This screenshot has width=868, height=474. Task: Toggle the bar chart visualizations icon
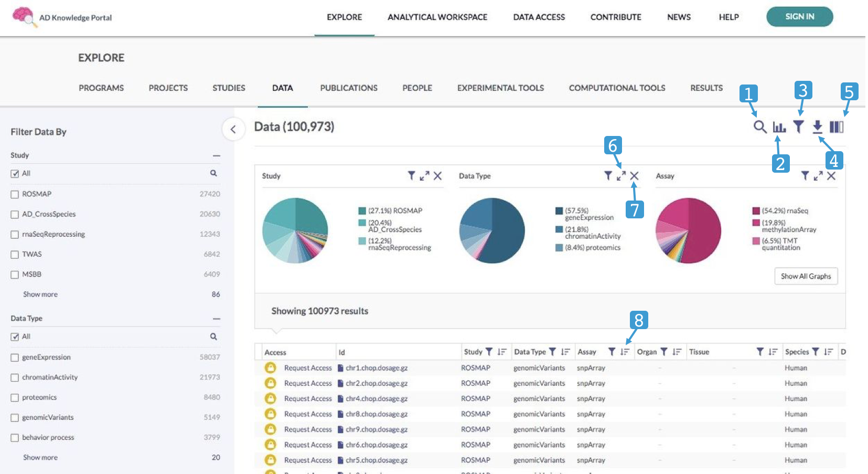click(x=779, y=127)
